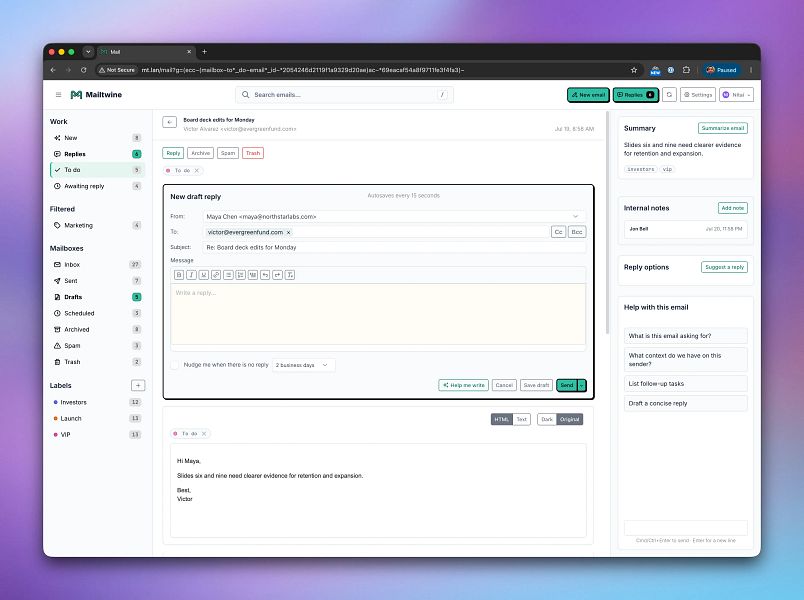This screenshot has width=804, height=600.
Task: Switch email theme to Dark
Action: click(547, 419)
